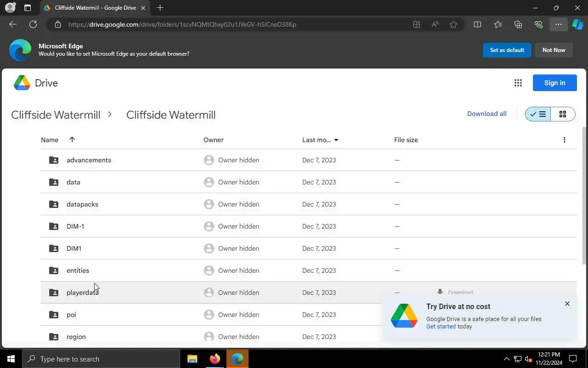This screenshot has width=588, height=368.
Task: Click the Get started link
Action: [441, 327]
